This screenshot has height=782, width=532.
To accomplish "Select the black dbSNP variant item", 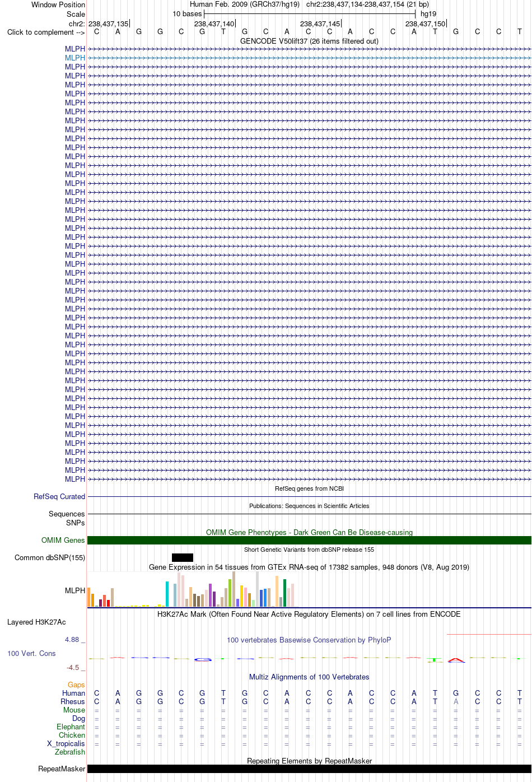I will [x=183, y=557].
